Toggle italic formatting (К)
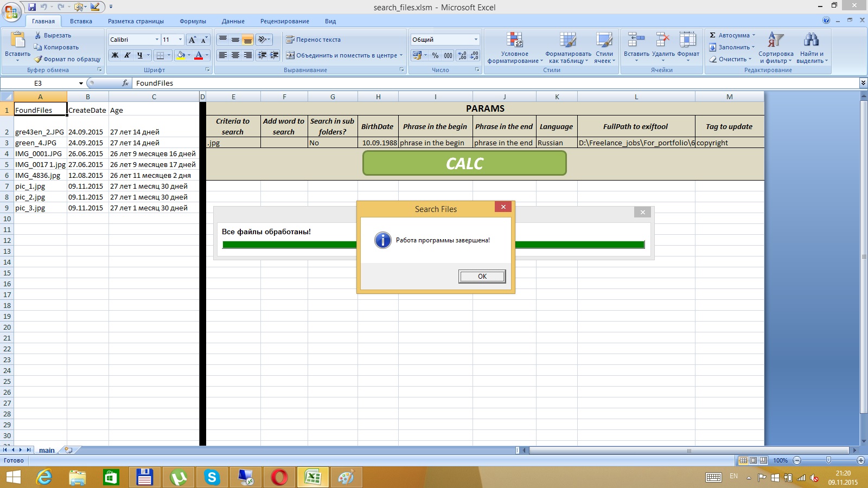 (127, 55)
